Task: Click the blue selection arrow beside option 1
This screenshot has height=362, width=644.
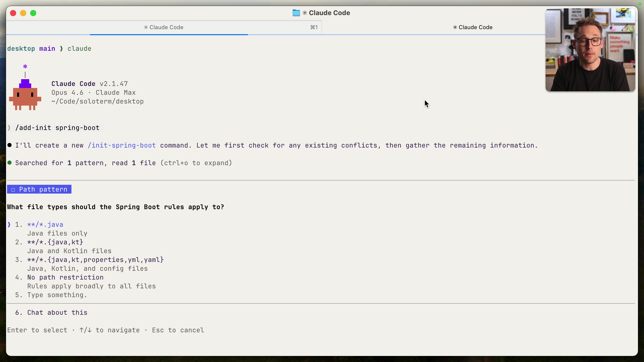Action: pos(9,224)
